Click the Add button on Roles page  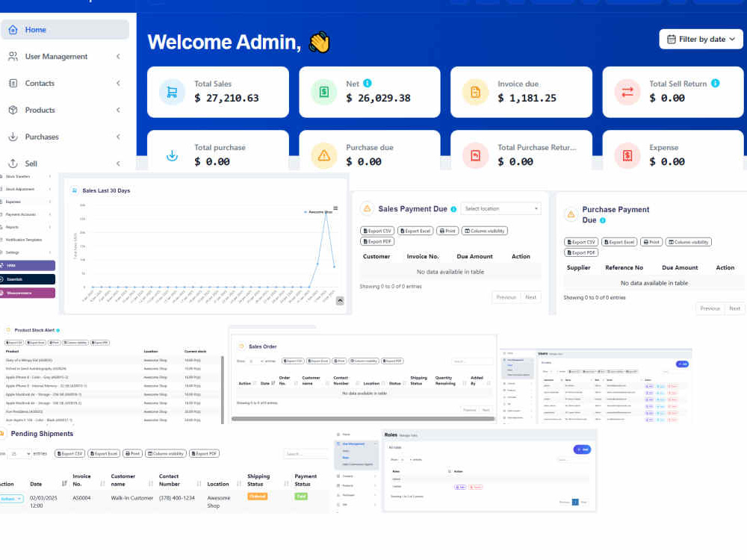pyautogui.click(x=582, y=449)
